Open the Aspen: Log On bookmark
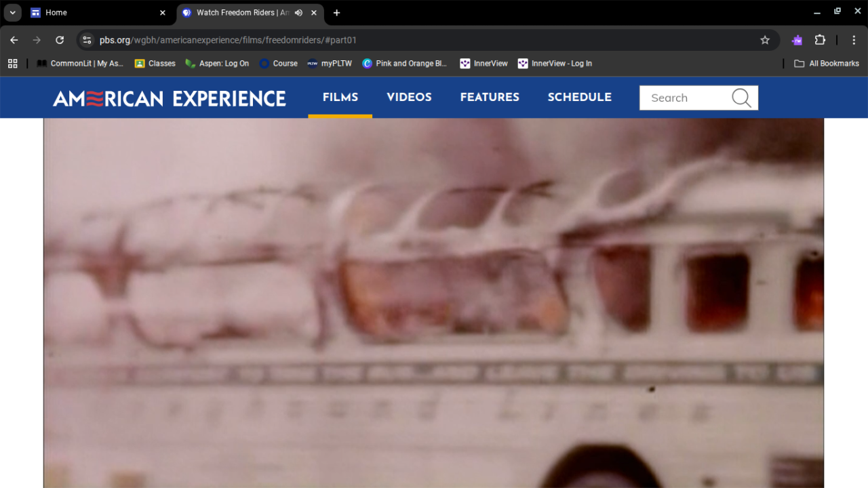 click(217, 64)
